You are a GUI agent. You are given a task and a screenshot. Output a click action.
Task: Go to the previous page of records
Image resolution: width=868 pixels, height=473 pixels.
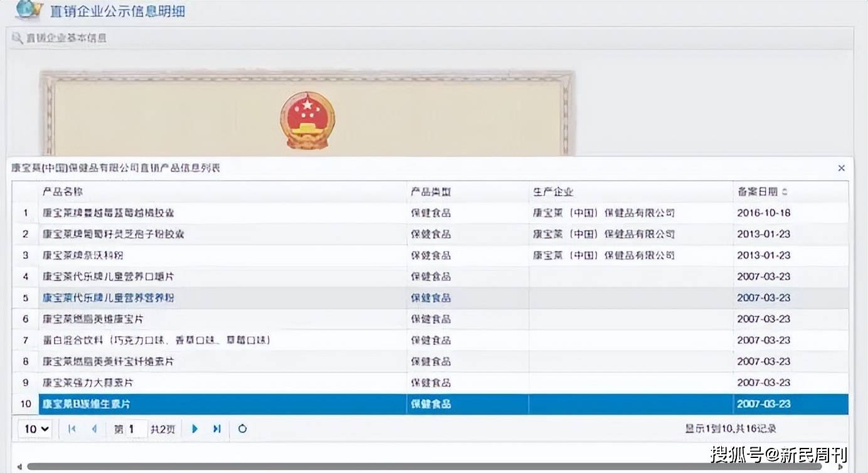coord(94,429)
